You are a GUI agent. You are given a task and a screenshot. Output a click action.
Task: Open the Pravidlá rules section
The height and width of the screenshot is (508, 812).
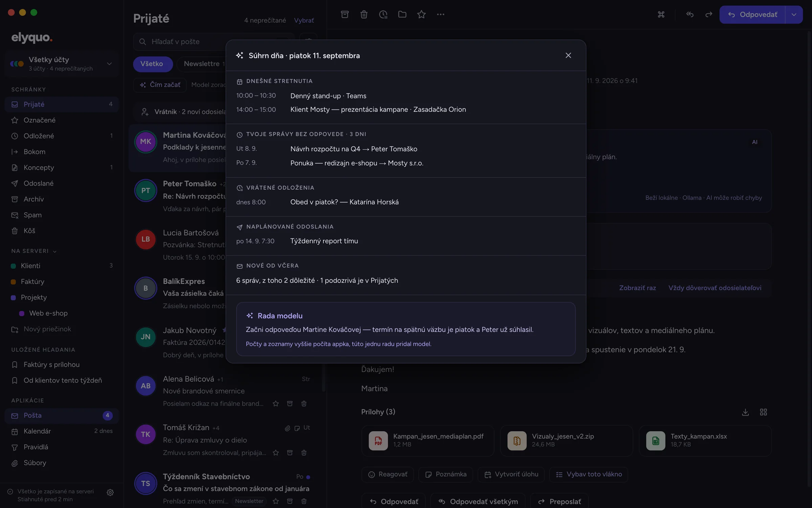click(x=62, y=447)
